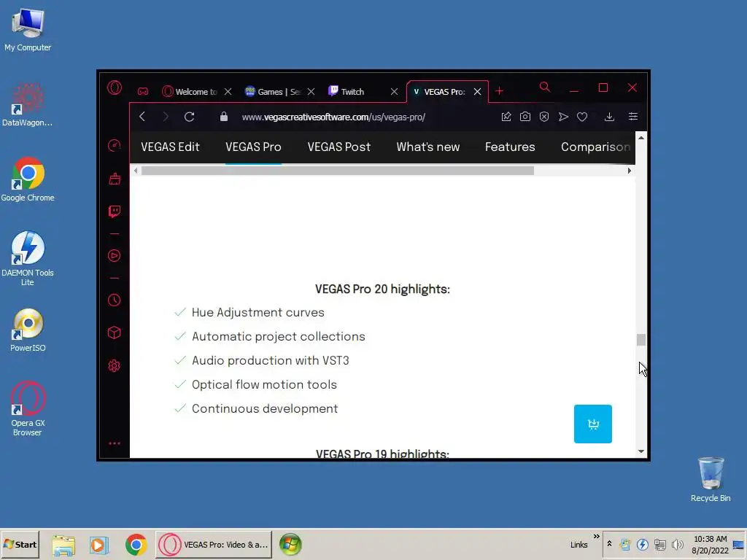Open Twitch panel in Opera sidebar
Screen dimensions: 747x560
coord(115,211)
